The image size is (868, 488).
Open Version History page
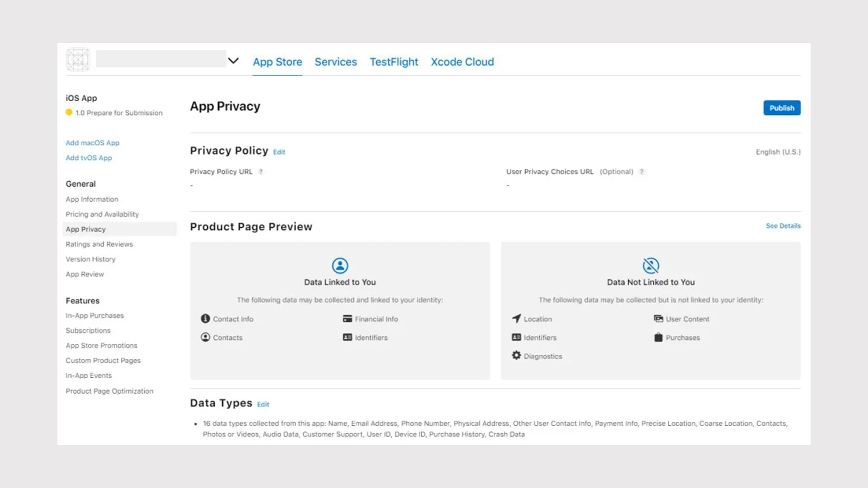tap(90, 259)
